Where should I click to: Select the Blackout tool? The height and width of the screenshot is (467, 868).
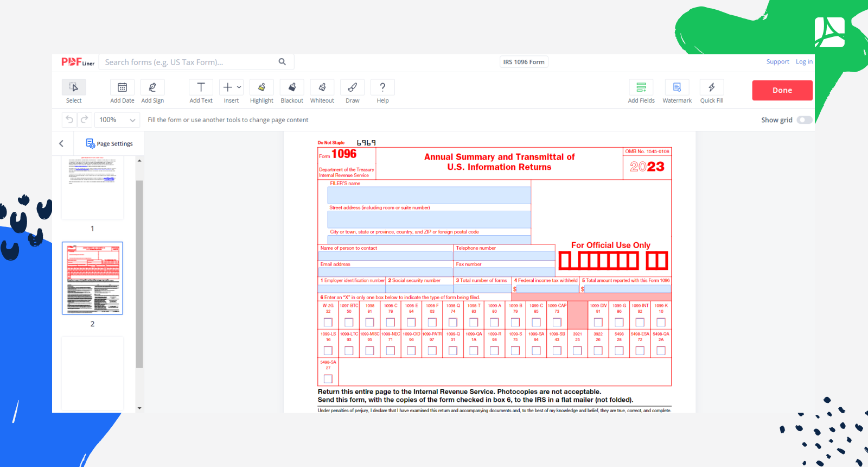292,87
